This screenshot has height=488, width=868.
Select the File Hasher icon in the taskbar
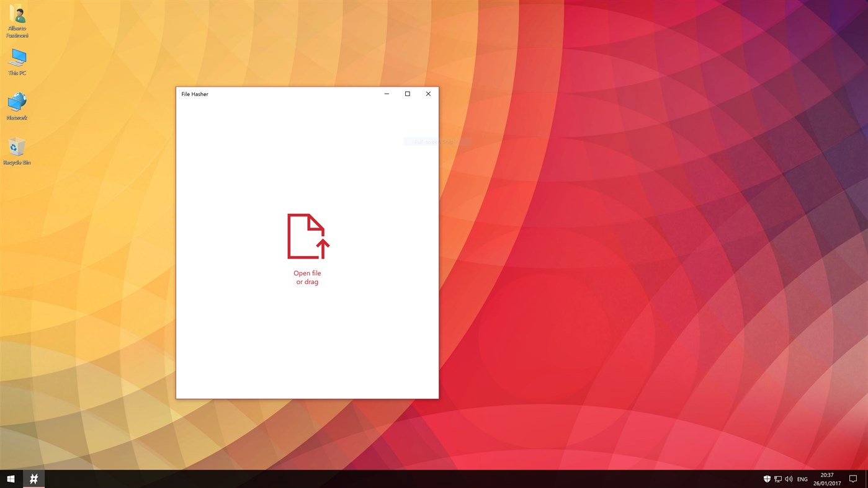pyautogui.click(x=33, y=477)
